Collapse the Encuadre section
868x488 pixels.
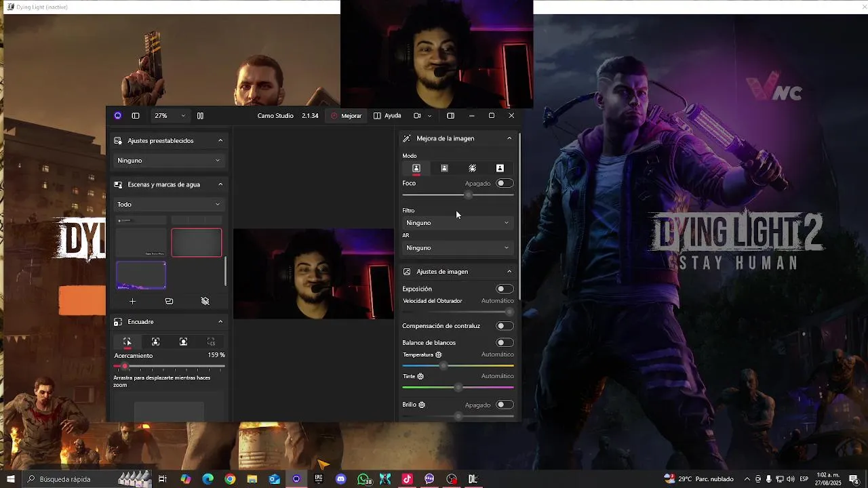[220, 322]
